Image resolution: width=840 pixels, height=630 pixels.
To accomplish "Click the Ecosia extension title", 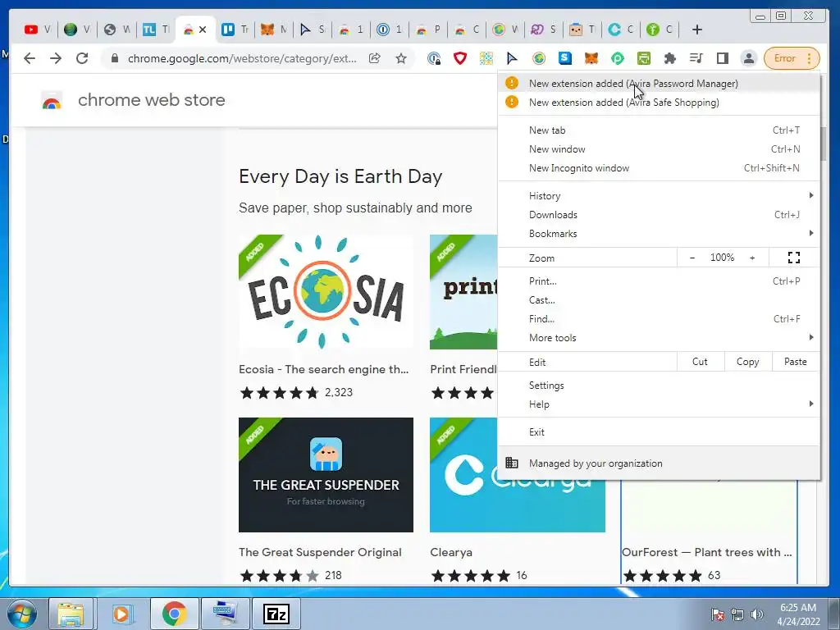I will 323,369.
